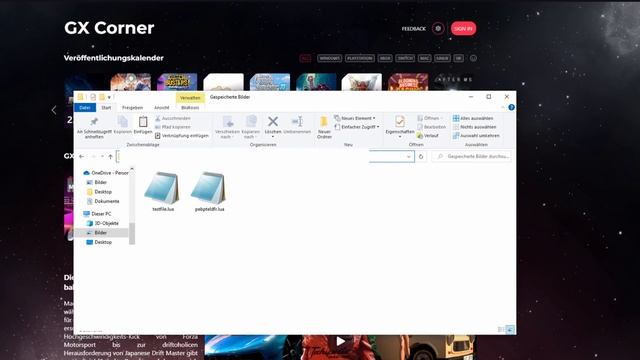Switch to details view in status bar
Viewport: 640px width, 360px height.
coord(501,329)
